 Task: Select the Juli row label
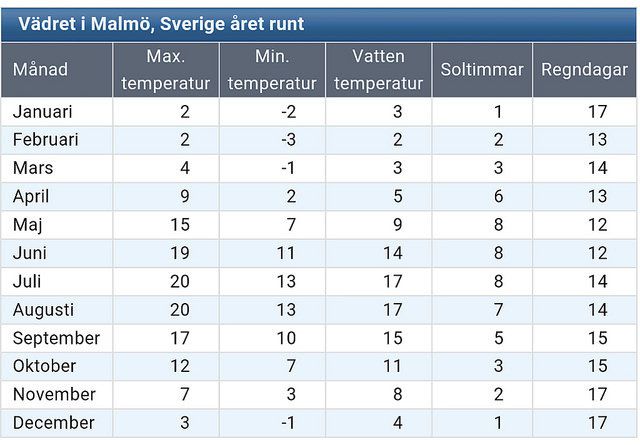click(57, 281)
